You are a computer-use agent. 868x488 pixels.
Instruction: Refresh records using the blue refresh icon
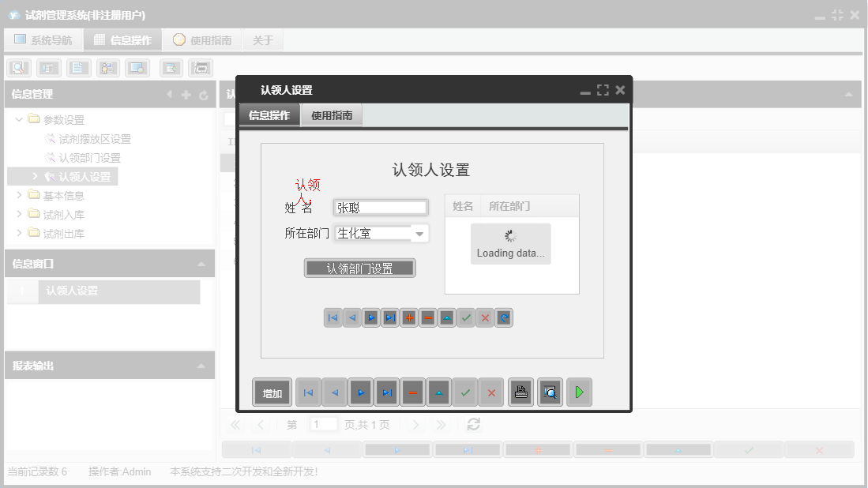tap(503, 317)
